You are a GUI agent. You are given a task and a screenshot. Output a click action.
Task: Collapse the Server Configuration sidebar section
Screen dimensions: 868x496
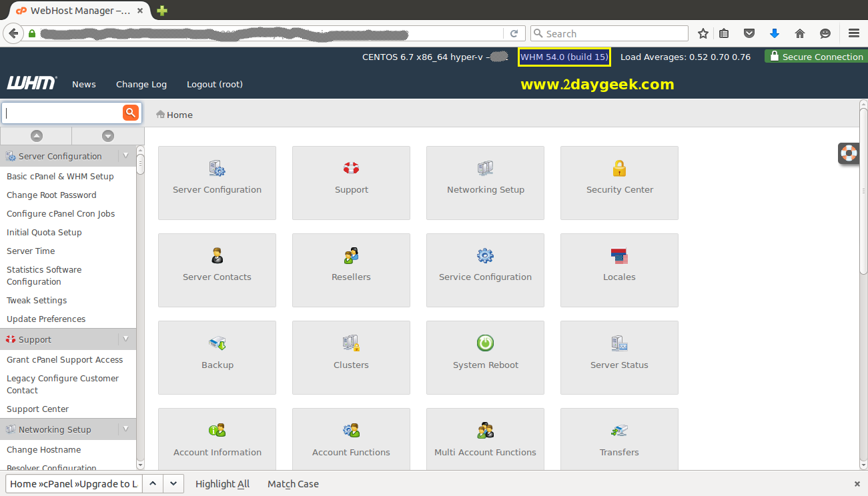point(125,156)
